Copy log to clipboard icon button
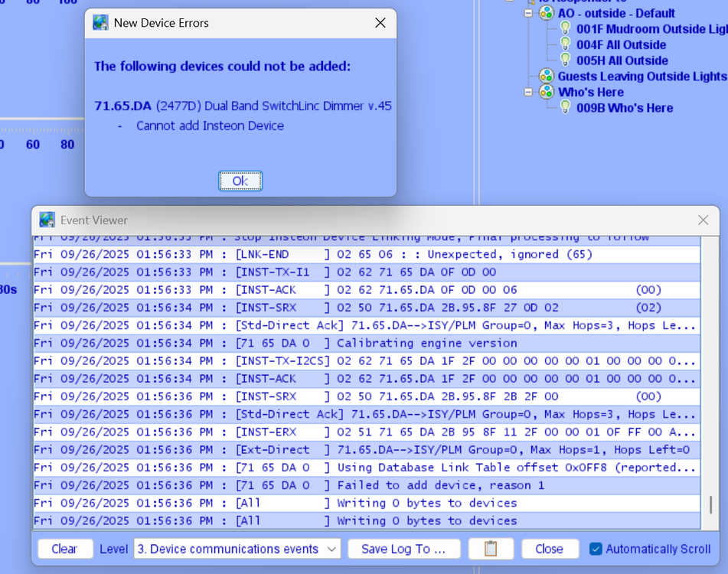The width and height of the screenshot is (728, 574). coord(491,549)
